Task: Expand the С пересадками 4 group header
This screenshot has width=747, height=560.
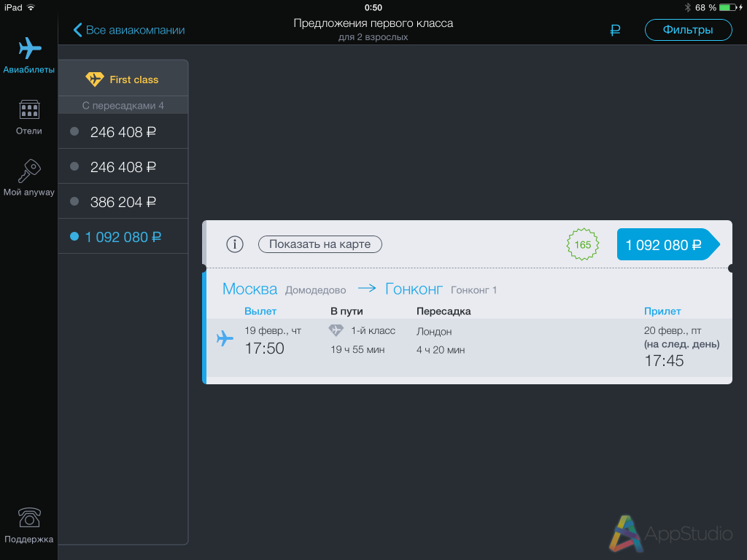Action: 123,106
